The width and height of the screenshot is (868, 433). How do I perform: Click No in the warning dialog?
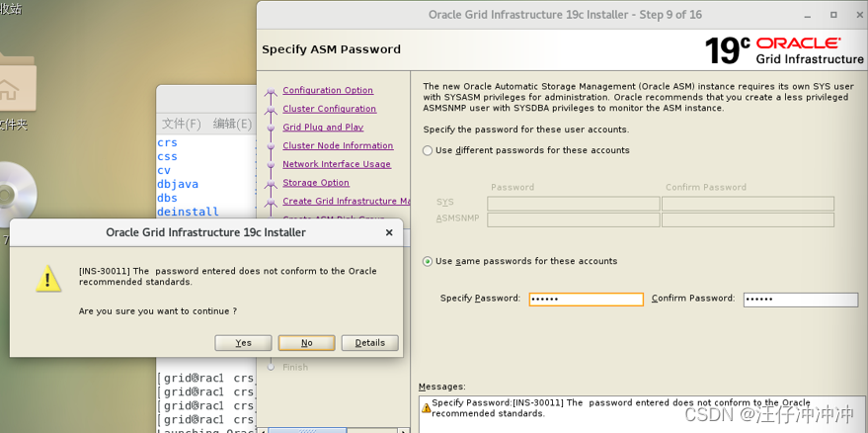(x=307, y=343)
